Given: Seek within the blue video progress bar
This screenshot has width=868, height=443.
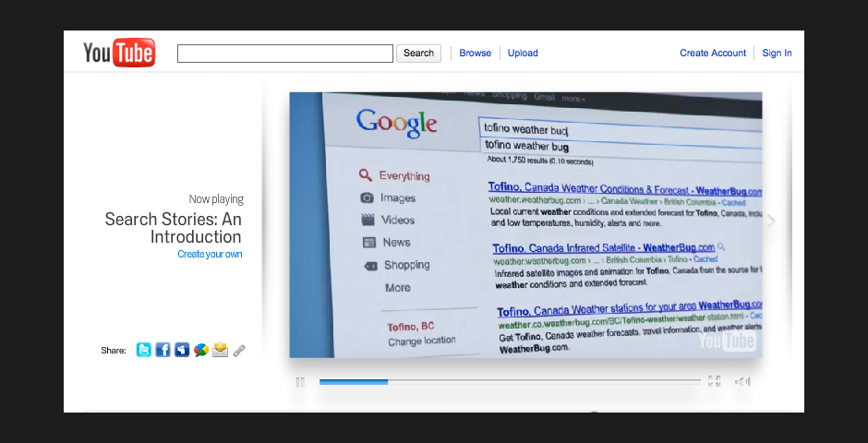Looking at the screenshot, I should 510,381.
